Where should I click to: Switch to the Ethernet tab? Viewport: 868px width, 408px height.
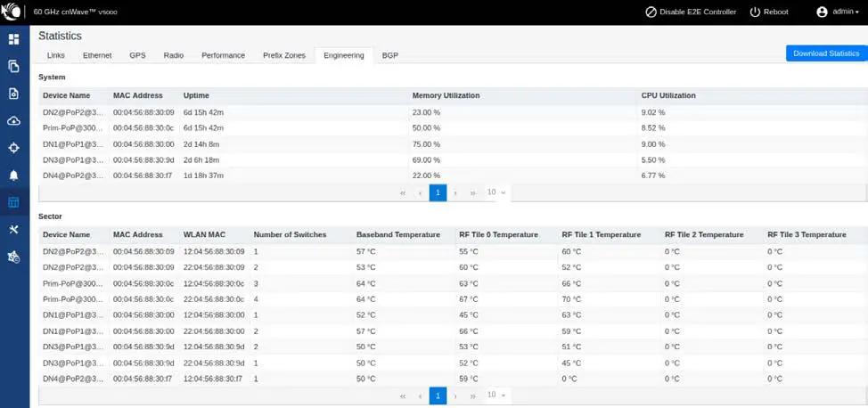coord(97,55)
